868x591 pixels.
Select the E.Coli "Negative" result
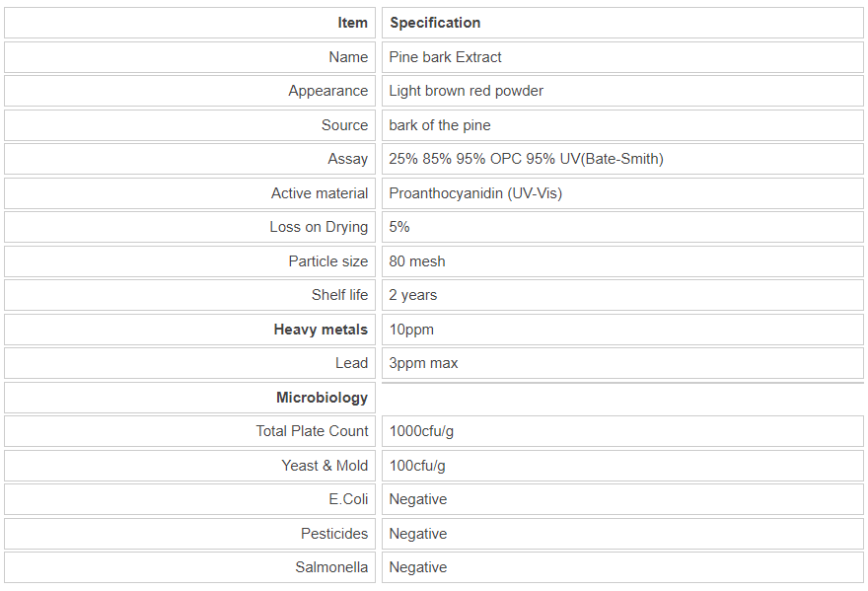(x=417, y=499)
